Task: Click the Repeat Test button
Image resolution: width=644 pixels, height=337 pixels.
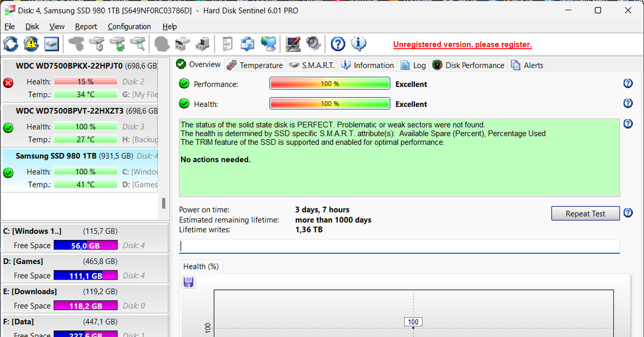Action: tap(586, 214)
